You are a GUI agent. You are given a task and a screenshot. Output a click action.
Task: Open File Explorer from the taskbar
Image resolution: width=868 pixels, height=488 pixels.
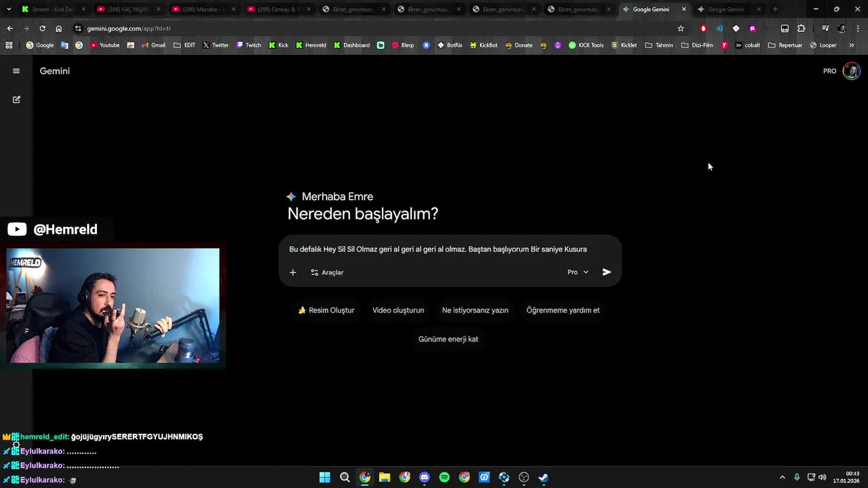point(384,477)
